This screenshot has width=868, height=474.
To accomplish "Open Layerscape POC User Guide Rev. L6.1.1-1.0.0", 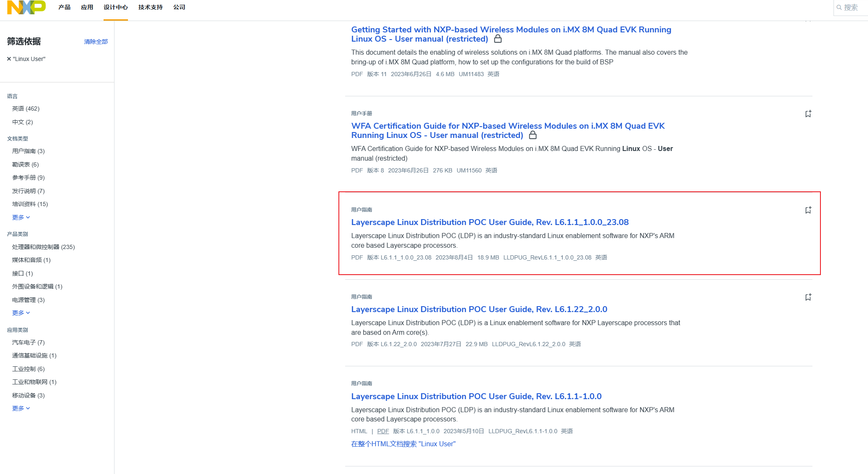I will tap(476, 396).
